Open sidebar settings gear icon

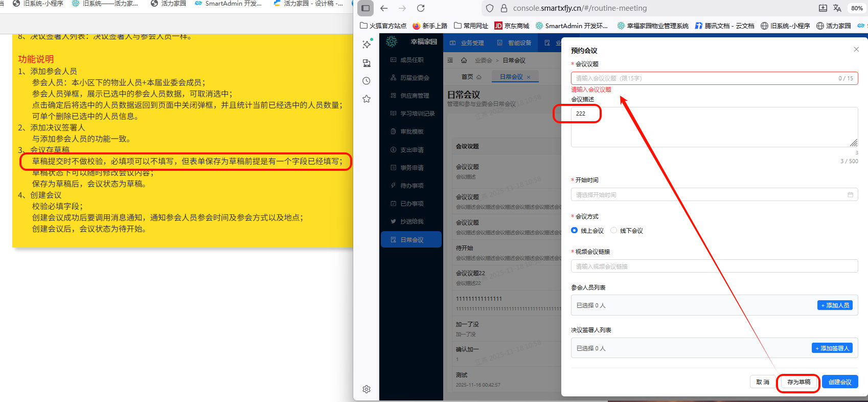pos(367,389)
